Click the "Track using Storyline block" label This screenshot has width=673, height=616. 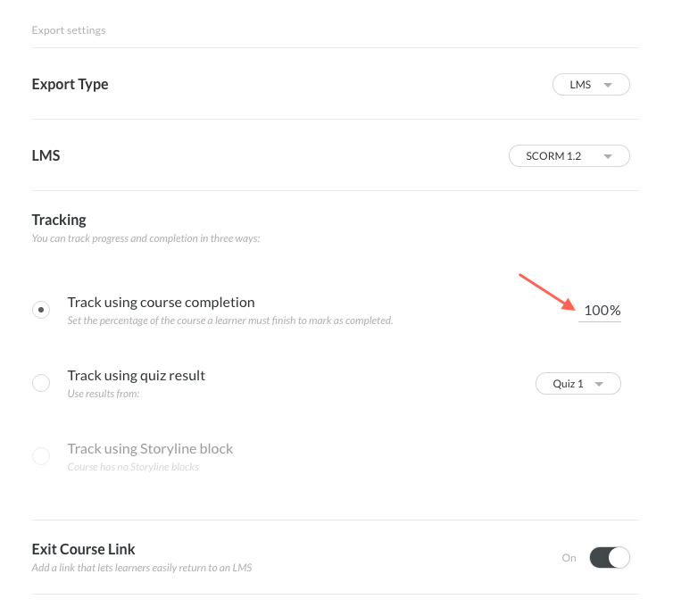pyautogui.click(x=150, y=448)
